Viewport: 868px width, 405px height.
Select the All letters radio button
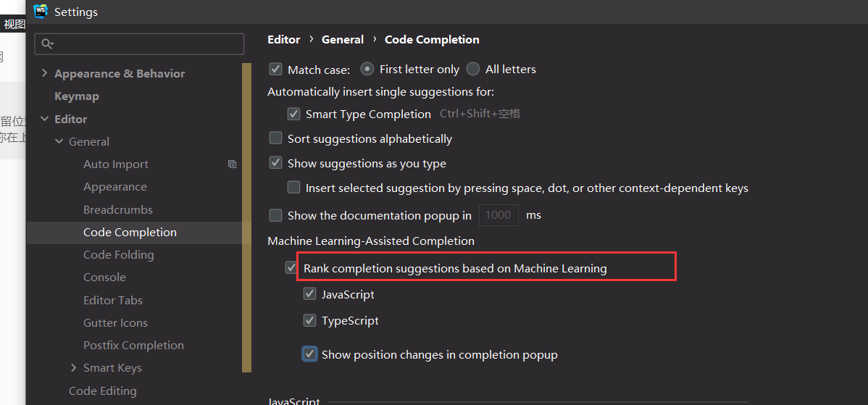click(x=472, y=69)
